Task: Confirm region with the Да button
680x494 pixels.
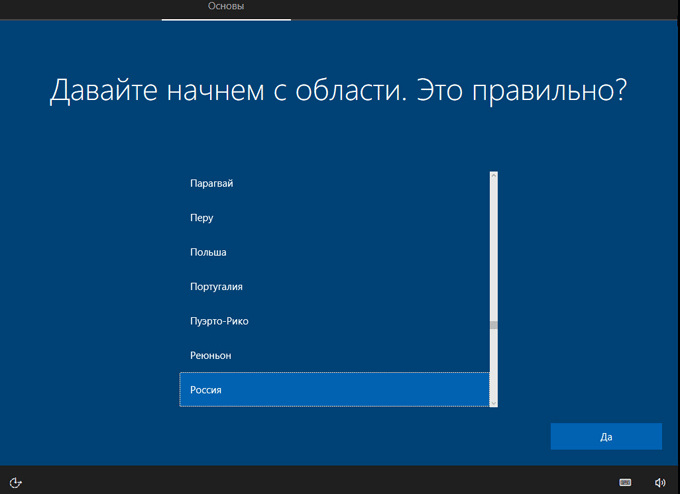Action: click(606, 437)
